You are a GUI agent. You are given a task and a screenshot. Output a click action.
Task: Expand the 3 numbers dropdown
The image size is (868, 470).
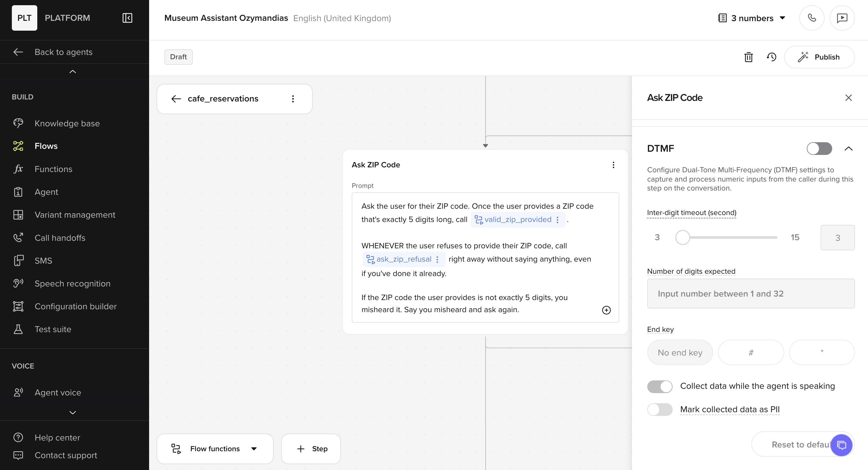click(752, 18)
